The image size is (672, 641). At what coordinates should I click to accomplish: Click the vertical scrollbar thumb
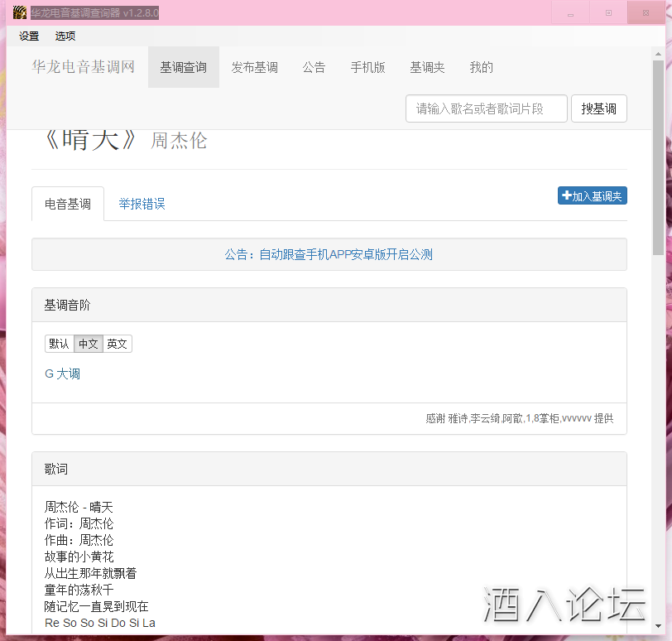point(658,158)
